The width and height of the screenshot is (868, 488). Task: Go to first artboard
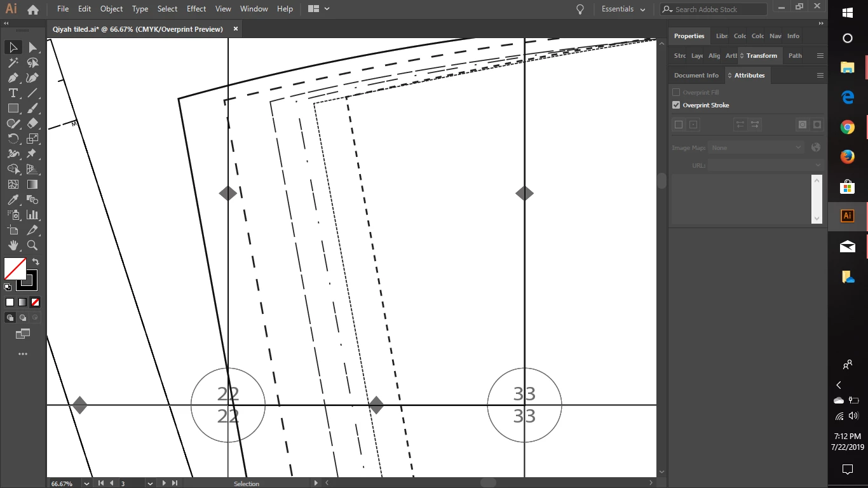point(100,484)
